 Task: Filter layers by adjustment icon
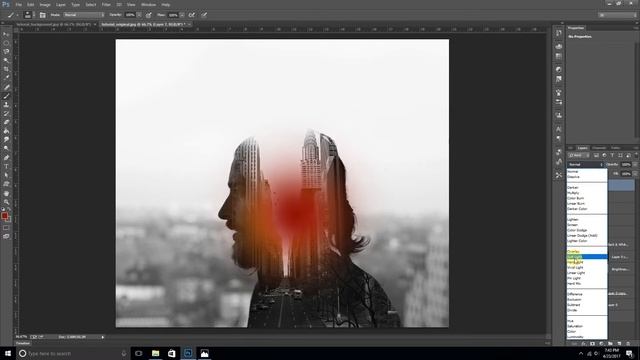[604, 156]
